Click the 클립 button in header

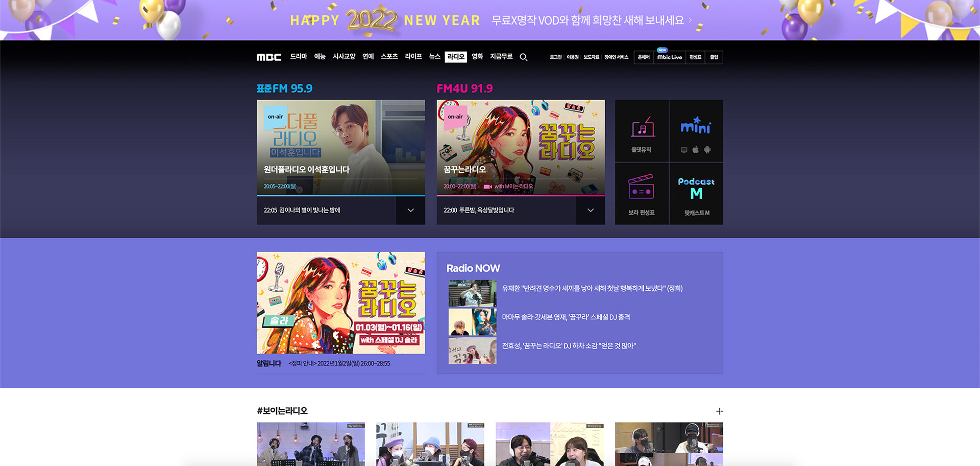(x=714, y=57)
